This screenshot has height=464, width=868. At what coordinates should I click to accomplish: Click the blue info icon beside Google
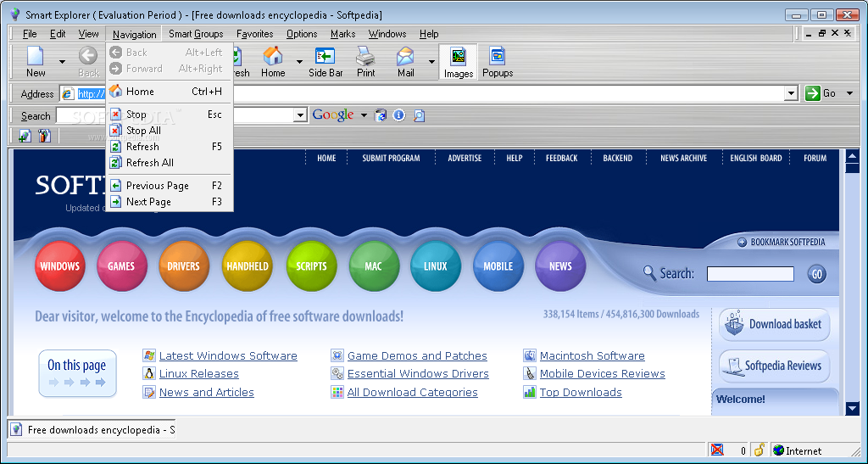[398, 115]
